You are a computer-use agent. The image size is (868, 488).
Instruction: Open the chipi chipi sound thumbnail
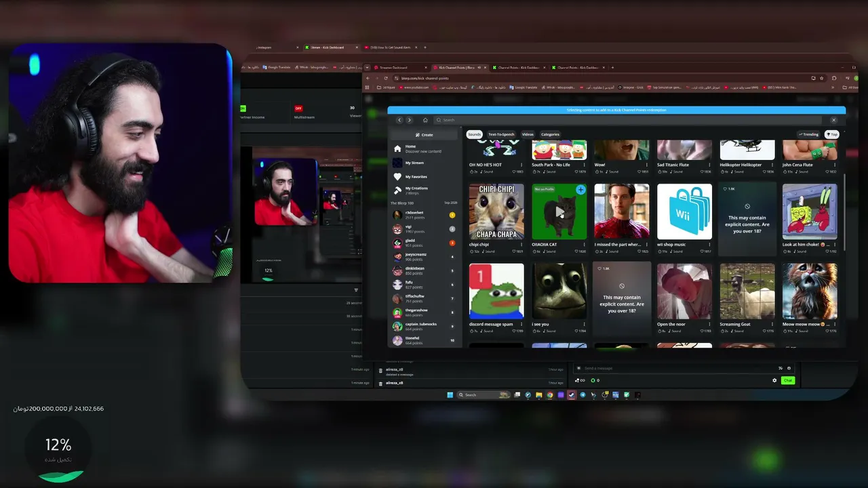coord(496,211)
